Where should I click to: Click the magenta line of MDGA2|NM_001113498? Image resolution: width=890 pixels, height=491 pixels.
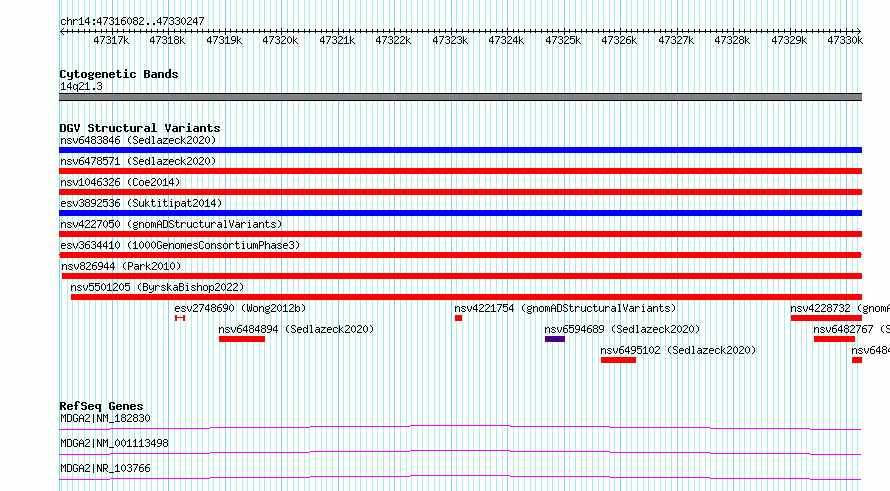tap(460, 452)
